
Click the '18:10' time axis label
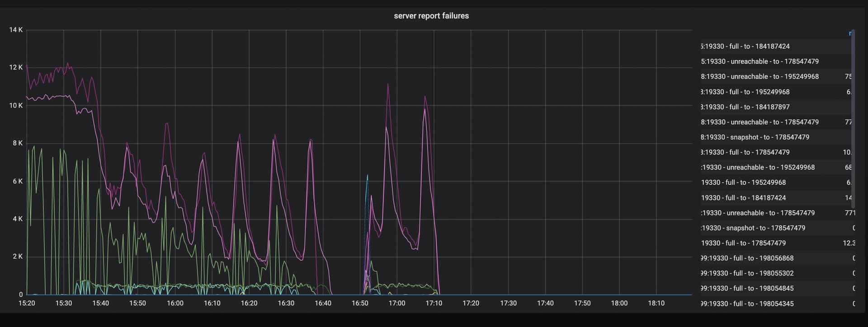(656, 303)
